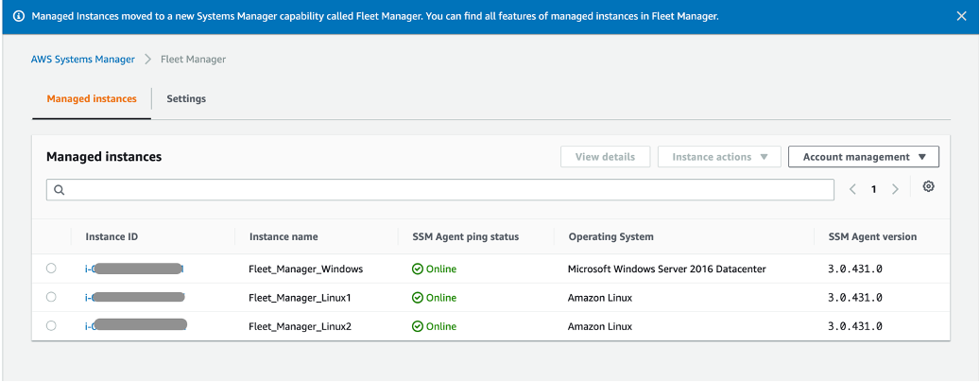Select the Fleet_Manager_Windows instance radio button

tap(51, 269)
